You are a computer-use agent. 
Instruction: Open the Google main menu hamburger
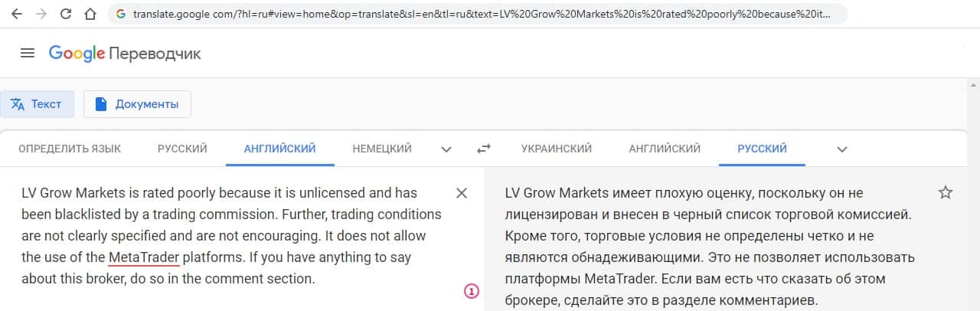pos(28,54)
